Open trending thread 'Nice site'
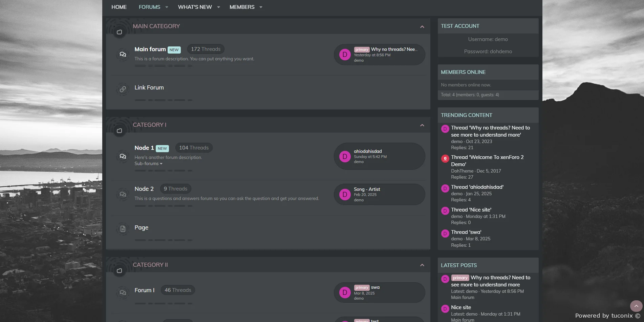 click(471, 210)
